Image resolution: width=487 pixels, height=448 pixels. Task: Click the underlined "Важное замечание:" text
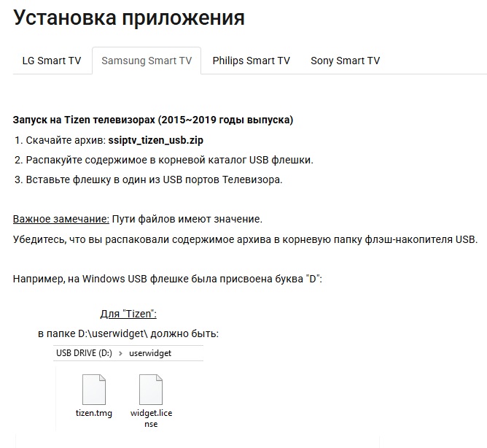(x=61, y=219)
